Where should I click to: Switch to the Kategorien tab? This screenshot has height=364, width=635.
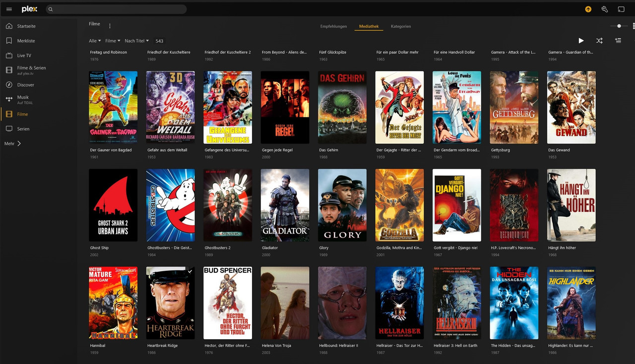click(401, 26)
